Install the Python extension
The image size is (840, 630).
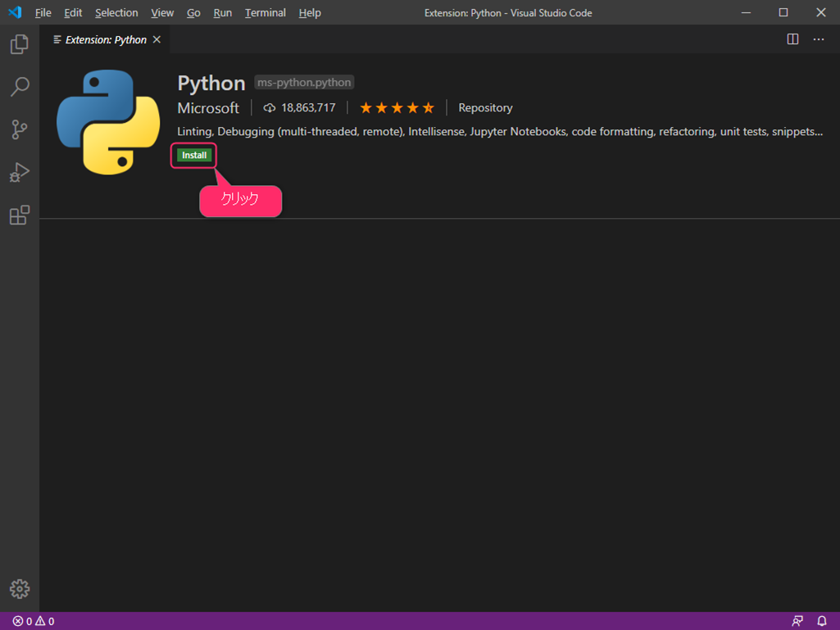click(x=194, y=156)
